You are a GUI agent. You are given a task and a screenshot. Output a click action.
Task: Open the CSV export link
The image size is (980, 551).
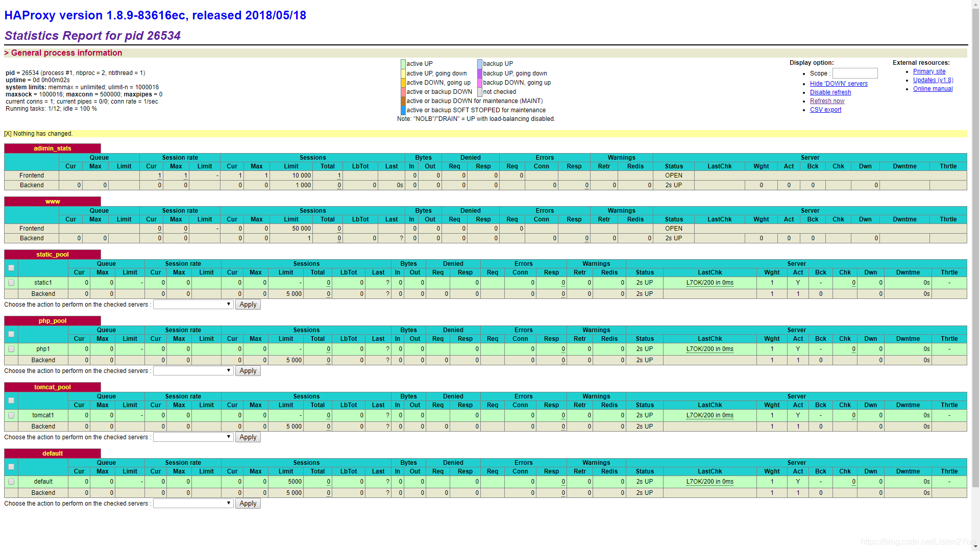[x=825, y=110]
